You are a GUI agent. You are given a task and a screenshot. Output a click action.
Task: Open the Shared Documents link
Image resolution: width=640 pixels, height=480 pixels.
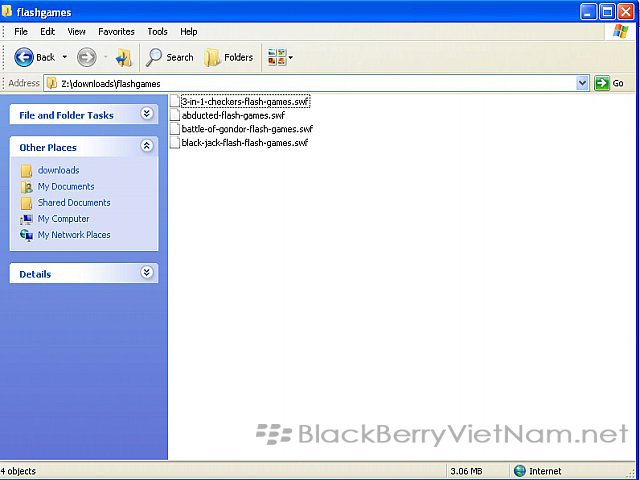pos(74,202)
